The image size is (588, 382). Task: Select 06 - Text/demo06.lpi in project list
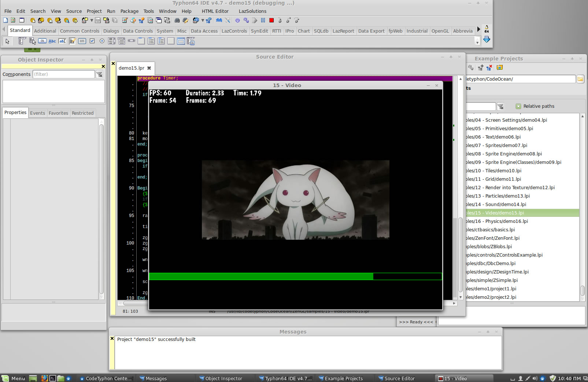(522, 137)
